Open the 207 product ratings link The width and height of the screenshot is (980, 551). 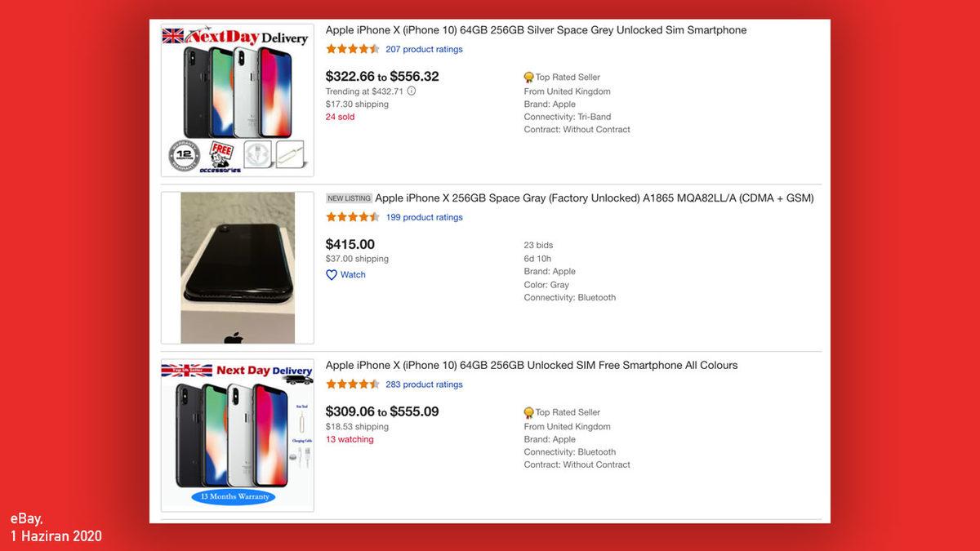pos(424,49)
